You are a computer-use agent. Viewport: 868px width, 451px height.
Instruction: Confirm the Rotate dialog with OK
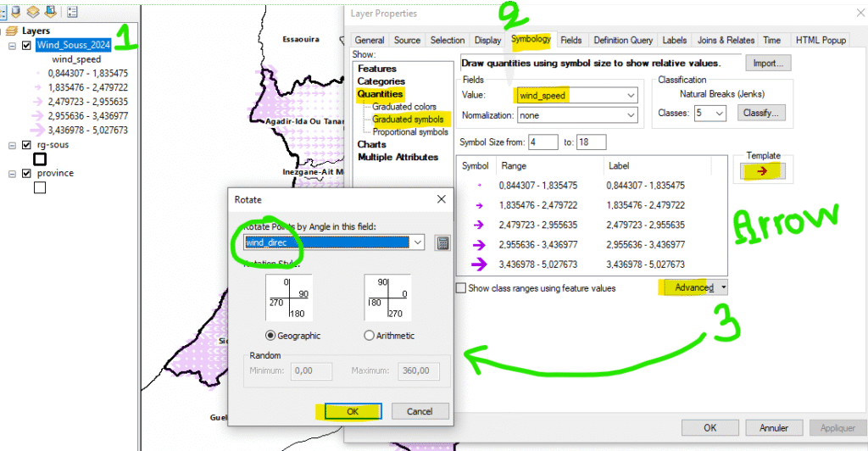point(353,411)
